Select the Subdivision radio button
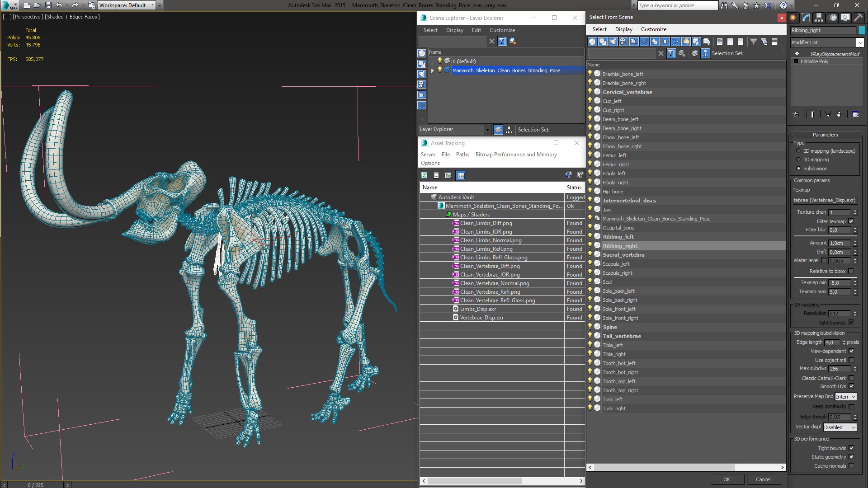 [798, 169]
